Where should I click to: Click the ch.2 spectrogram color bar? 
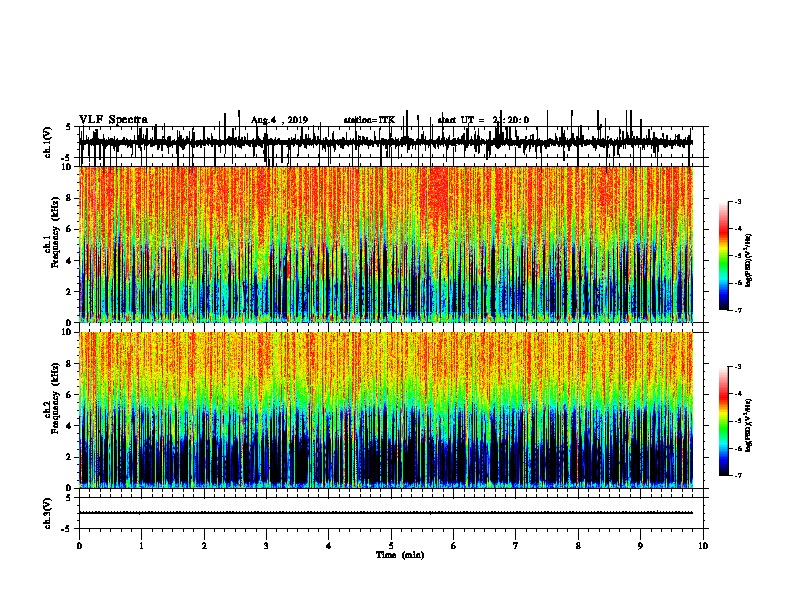(723, 421)
